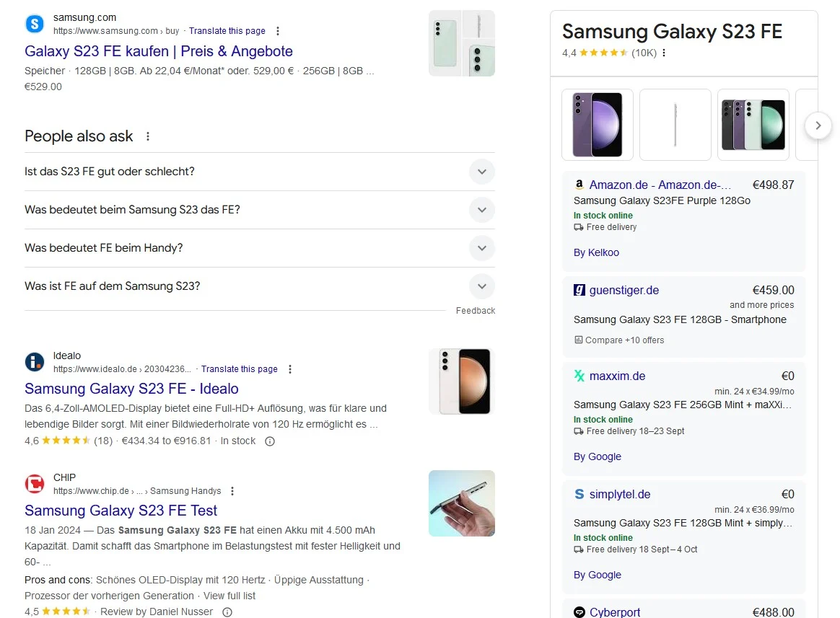Click the Feedback link under questions
The height and width of the screenshot is (618, 840).
[x=476, y=311]
